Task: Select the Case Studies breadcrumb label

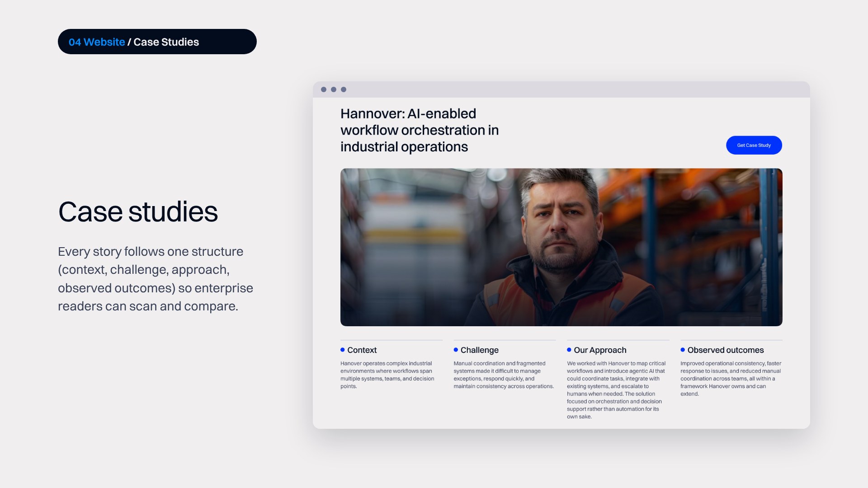Action: 166,42
